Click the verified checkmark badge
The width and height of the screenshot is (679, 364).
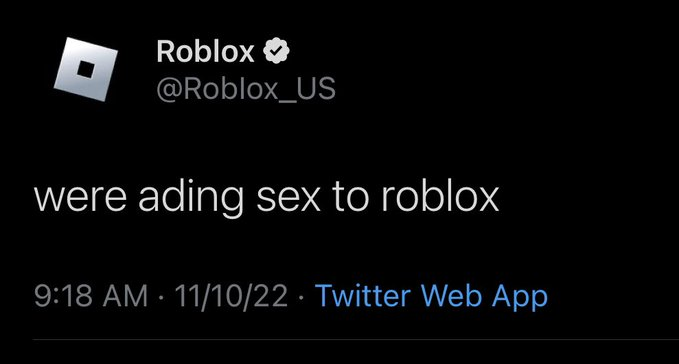(276, 51)
